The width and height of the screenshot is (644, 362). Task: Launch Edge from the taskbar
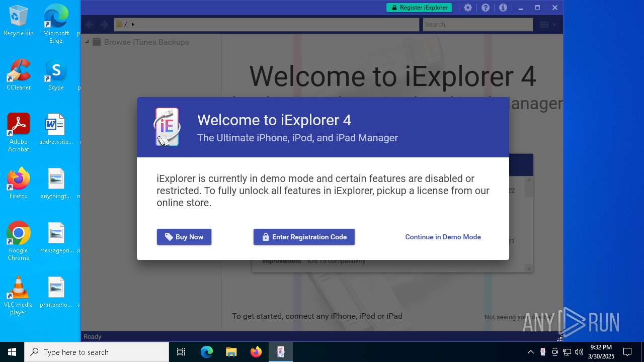(207, 352)
